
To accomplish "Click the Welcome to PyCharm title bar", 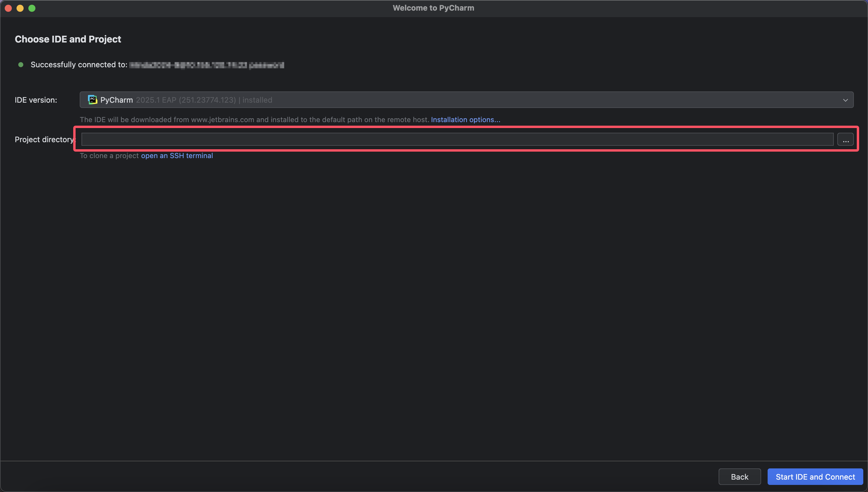I will (x=433, y=8).
